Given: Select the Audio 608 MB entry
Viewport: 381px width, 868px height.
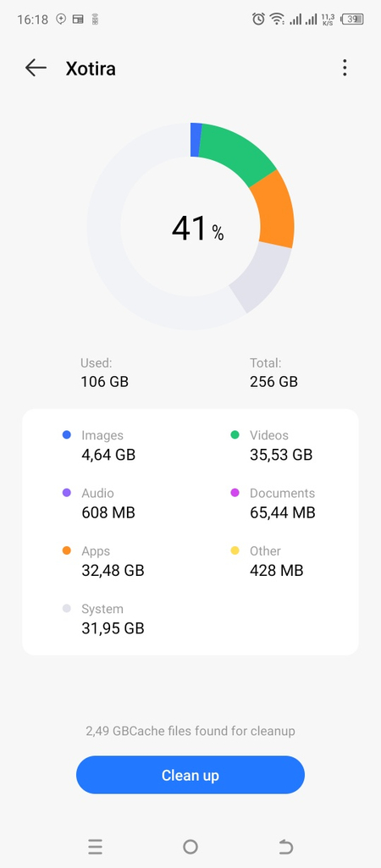Looking at the screenshot, I should pyautogui.click(x=98, y=503).
